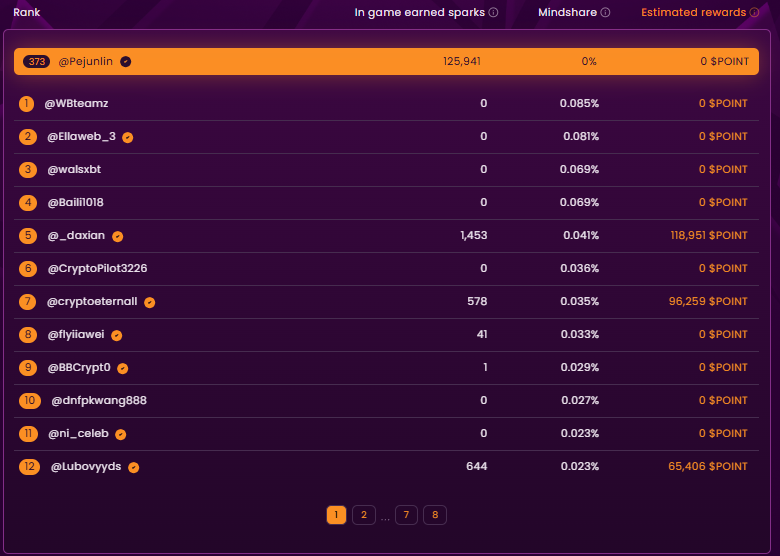Click rank 12 badge for @Lubovyyds
The image size is (780, 556).
(29, 466)
